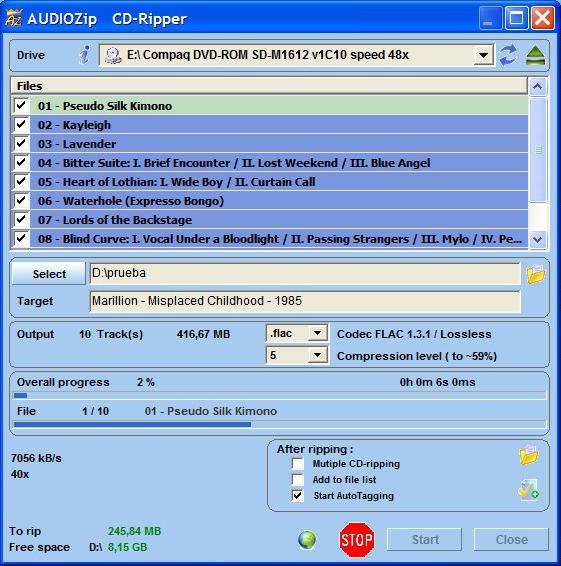561x566 pixels.
Task: Disable Start AutoTagging option
Action: pyautogui.click(x=298, y=496)
